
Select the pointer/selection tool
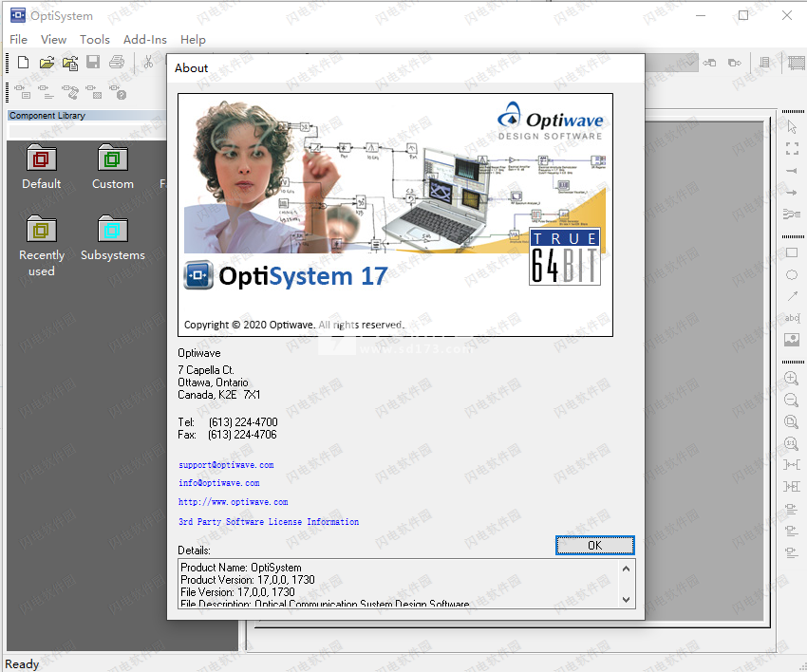coord(792,126)
